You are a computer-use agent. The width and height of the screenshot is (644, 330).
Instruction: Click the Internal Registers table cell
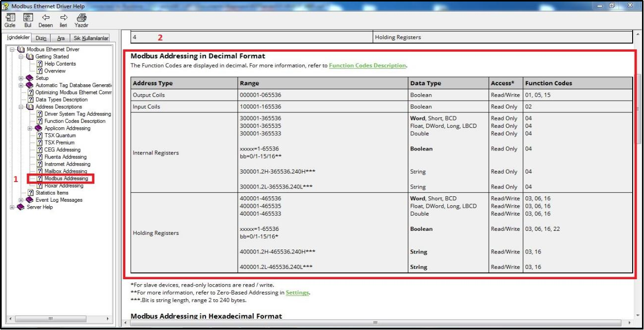[x=184, y=152]
